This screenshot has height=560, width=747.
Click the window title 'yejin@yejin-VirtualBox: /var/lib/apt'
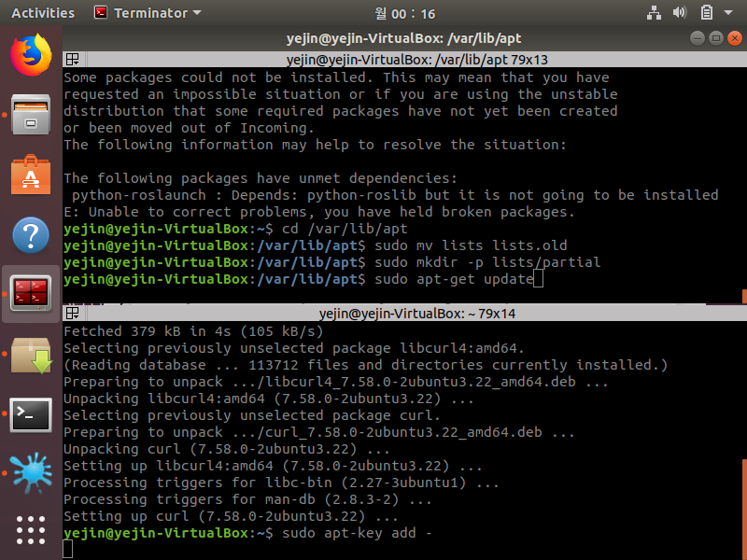click(404, 38)
